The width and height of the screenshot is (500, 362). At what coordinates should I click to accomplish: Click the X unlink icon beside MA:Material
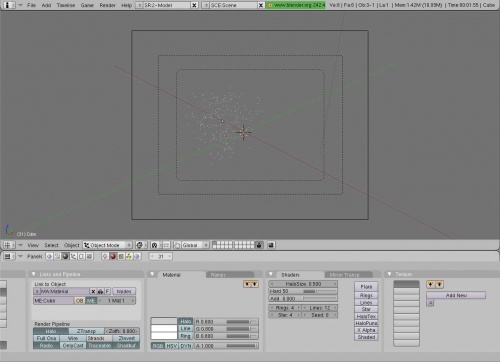(93, 291)
